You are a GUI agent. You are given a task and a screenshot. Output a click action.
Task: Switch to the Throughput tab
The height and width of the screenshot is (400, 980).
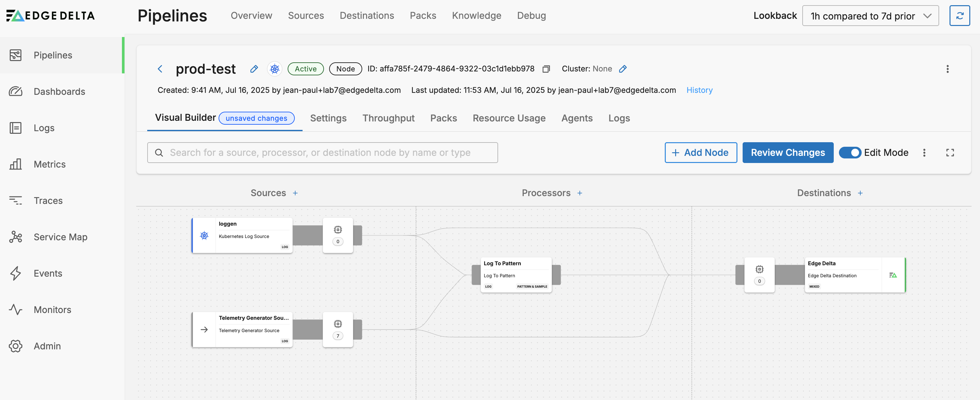[388, 118]
